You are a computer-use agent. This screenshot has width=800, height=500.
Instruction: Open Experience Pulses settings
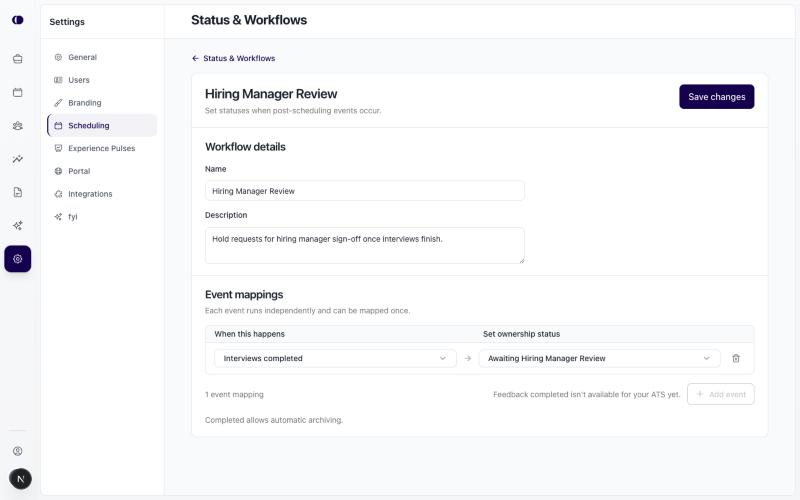click(x=102, y=148)
